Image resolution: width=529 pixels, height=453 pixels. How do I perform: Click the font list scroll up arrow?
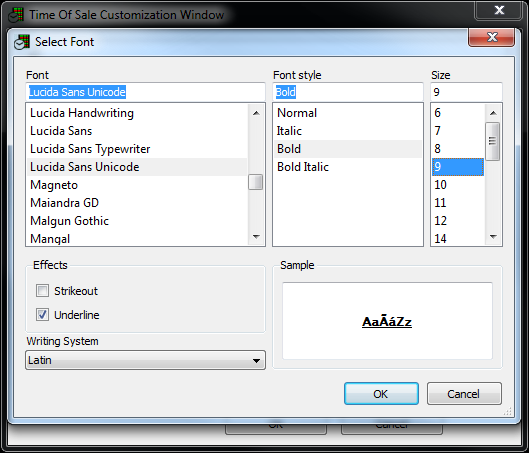(256, 113)
